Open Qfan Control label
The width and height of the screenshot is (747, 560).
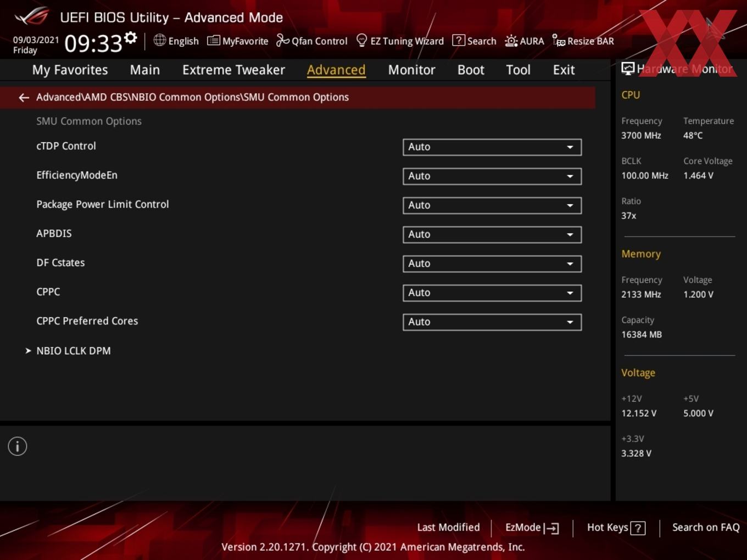pyautogui.click(x=319, y=41)
